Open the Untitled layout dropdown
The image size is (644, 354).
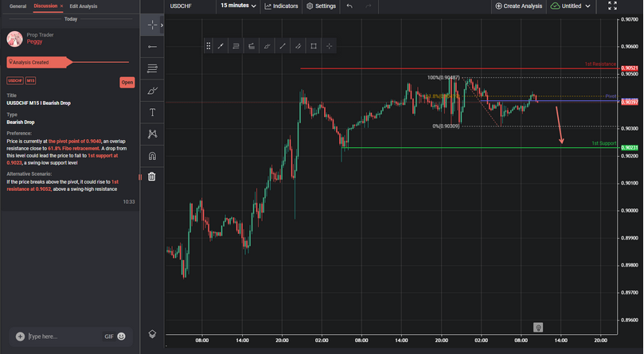pyautogui.click(x=571, y=6)
